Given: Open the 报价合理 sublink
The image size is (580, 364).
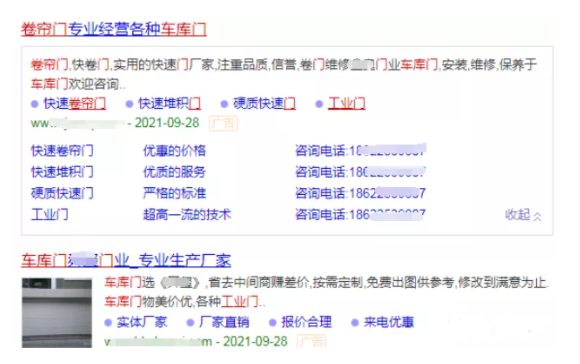Looking at the screenshot, I should 306,322.
